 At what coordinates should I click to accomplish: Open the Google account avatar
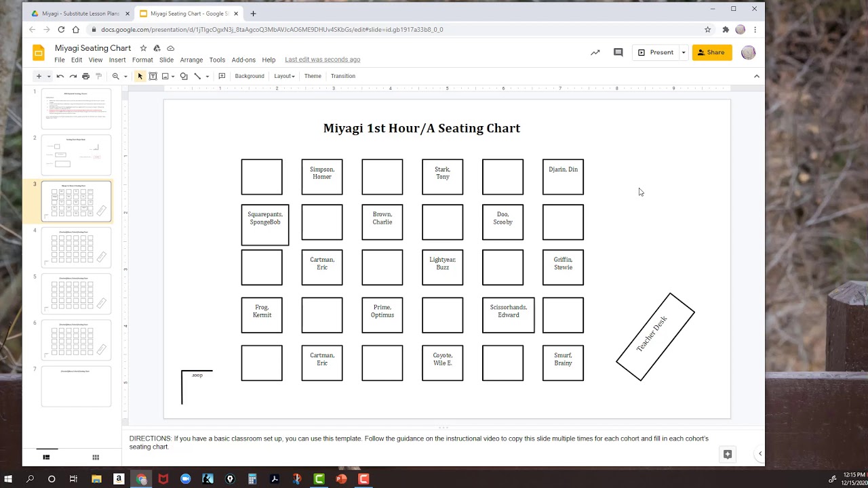pos(748,52)
